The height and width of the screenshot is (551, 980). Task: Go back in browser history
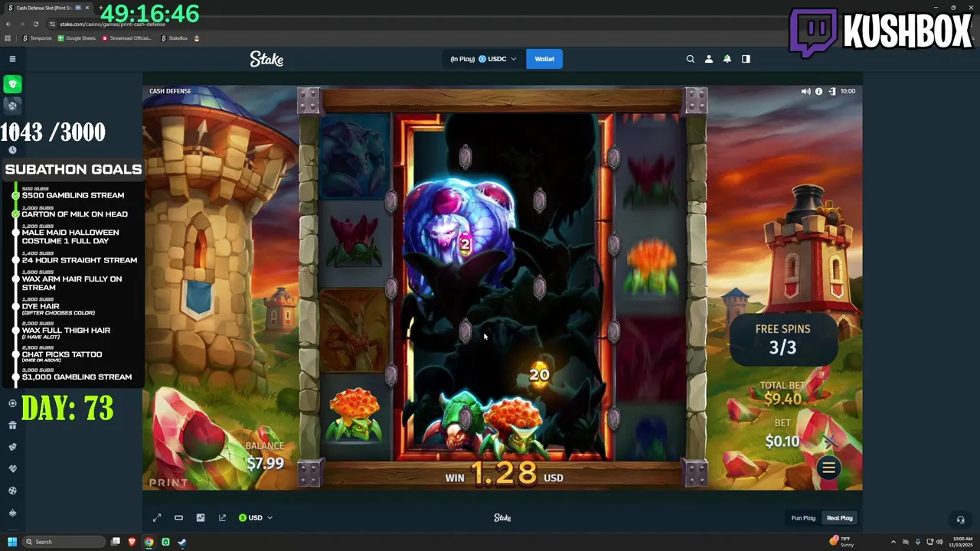[x=8, y=24]
